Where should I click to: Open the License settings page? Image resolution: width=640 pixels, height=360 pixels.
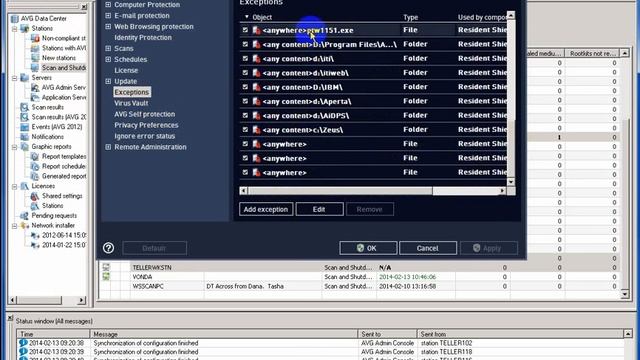tap(126, 70)
